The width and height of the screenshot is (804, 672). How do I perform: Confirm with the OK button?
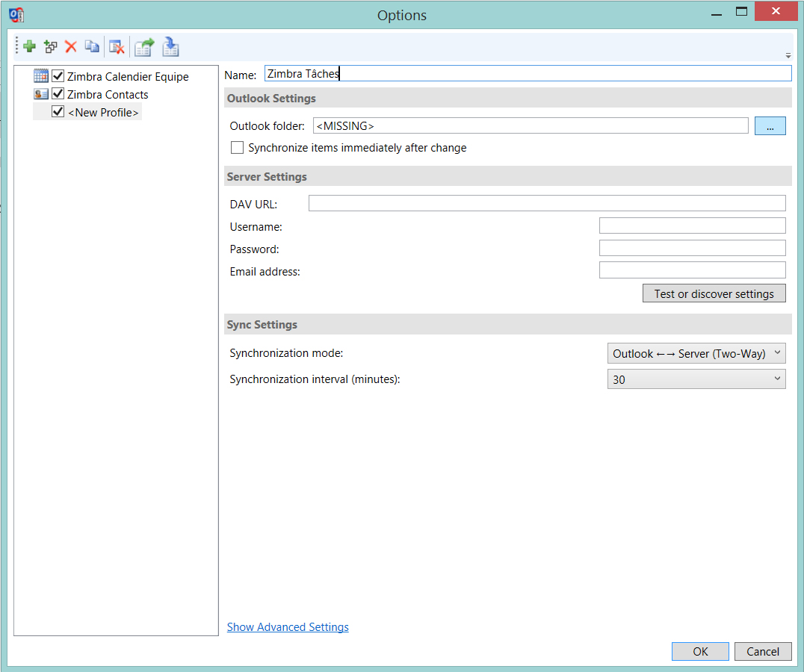700,652
